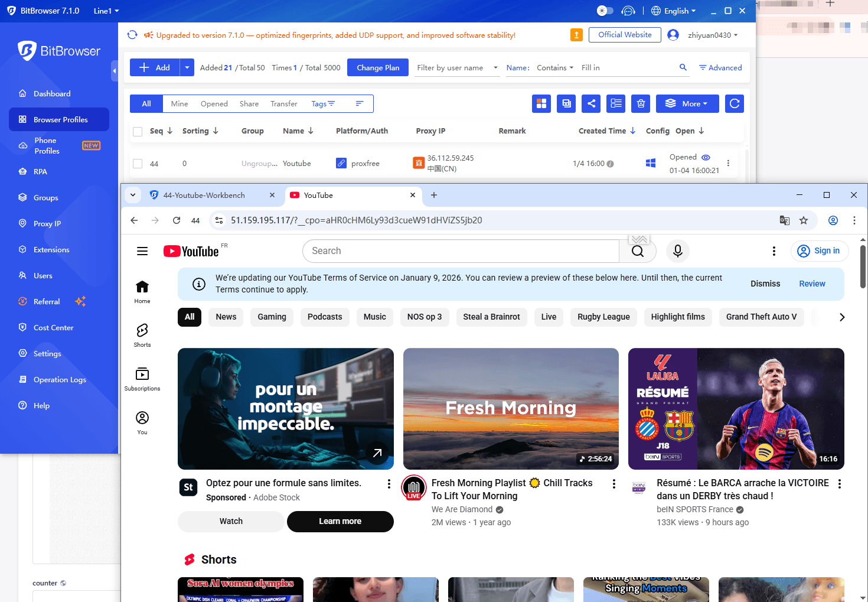
Task: Click inside the YouTube search field
Action: coord(461,250)
